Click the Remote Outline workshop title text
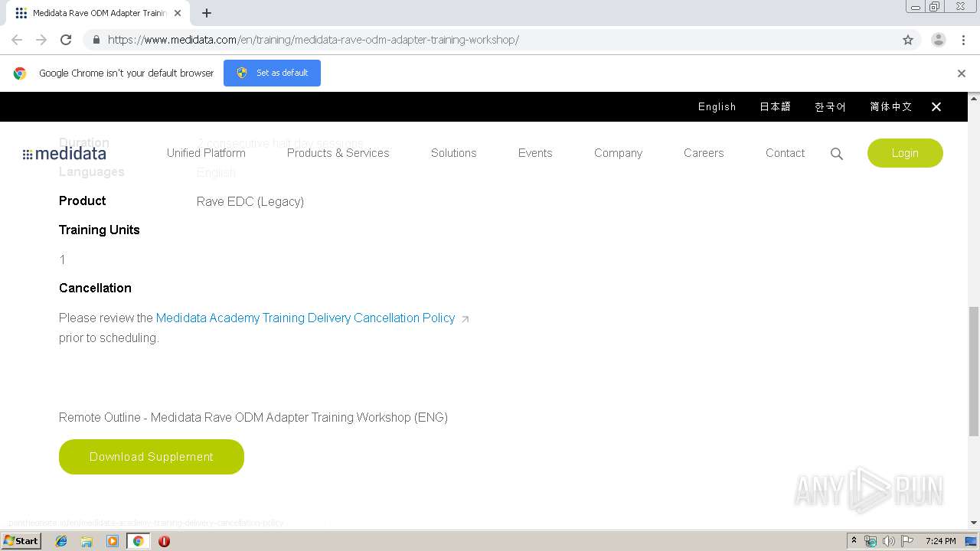This screenshot has width=980, height=551. 253,417
